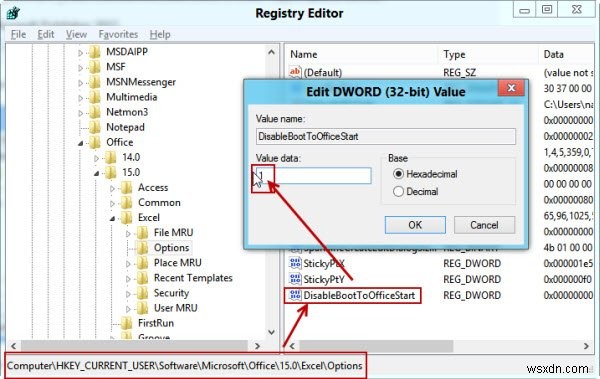Cancel the Edit DWORD dialog
This screenshot has width=600, height=379.
tap(484, 225)
